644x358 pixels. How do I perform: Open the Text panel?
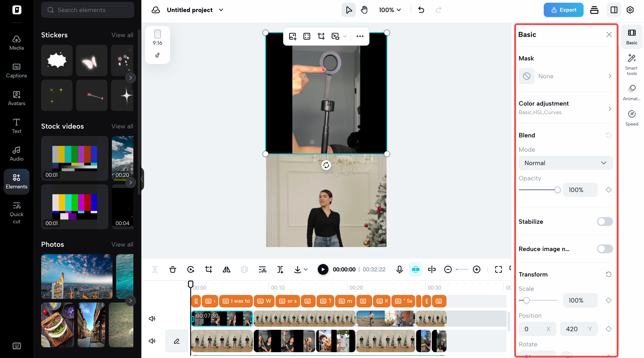pyautogui.click(x=16, y=126)
